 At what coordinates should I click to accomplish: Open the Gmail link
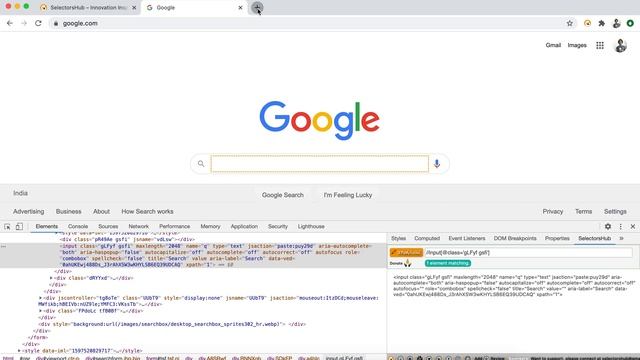[x=553, y=45]
